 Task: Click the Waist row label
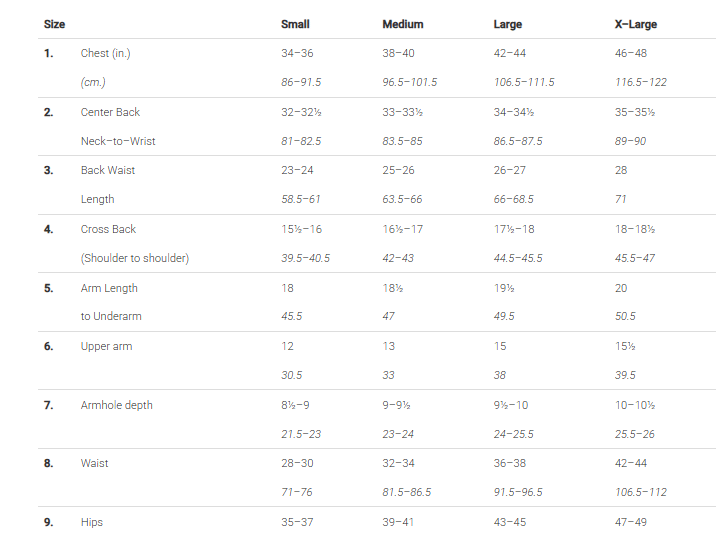(95, 463)
